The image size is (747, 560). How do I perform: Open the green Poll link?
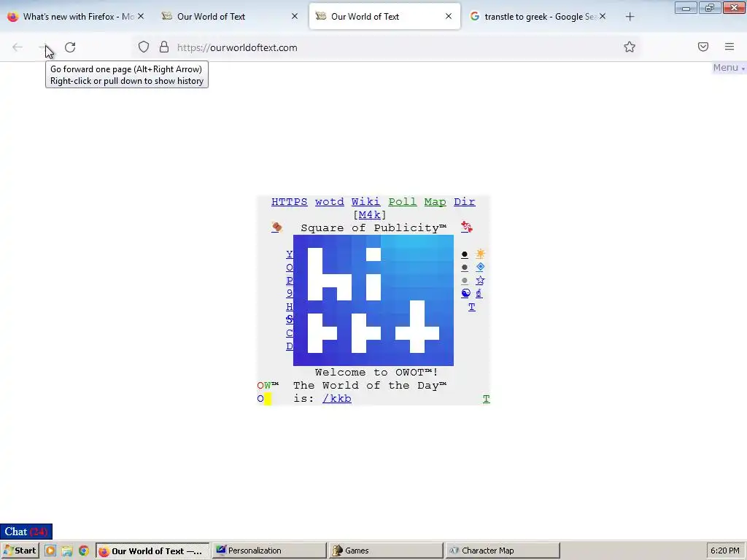[403, 202]
